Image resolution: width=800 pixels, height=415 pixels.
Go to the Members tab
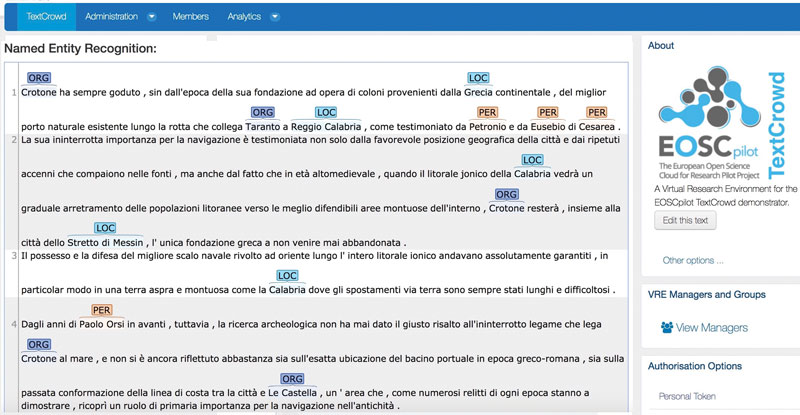(x=190, y=16)
